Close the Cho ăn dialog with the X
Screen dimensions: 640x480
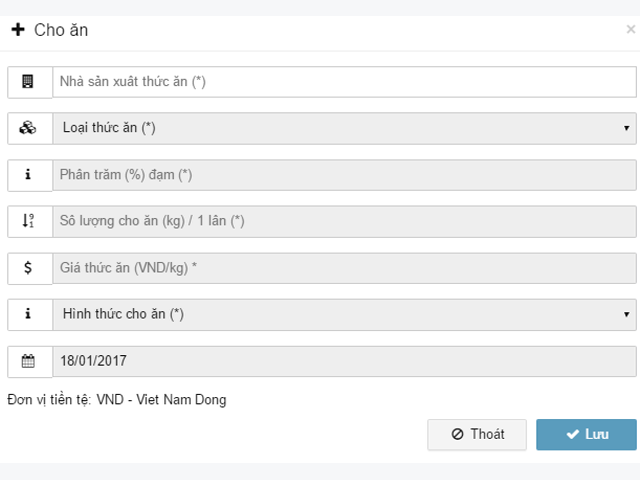pos(631,29)
